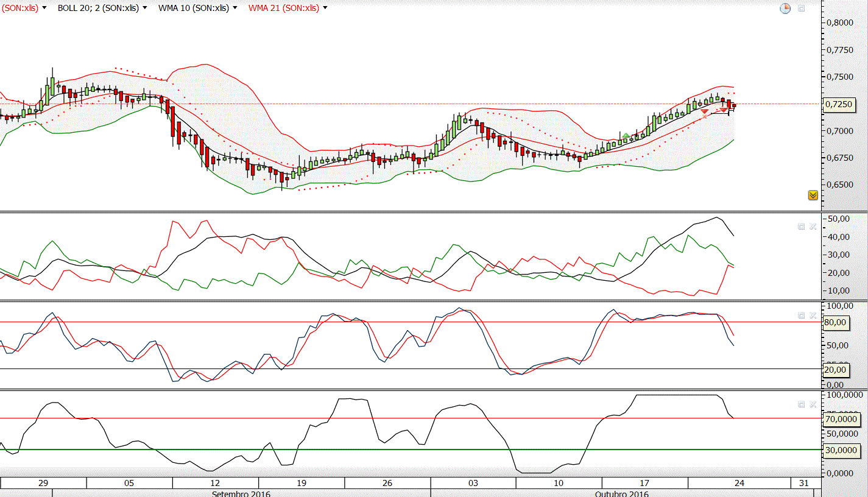Click the 05 date label on time axis
Viewport: 868px width, 497px height.
pos(129,483)
